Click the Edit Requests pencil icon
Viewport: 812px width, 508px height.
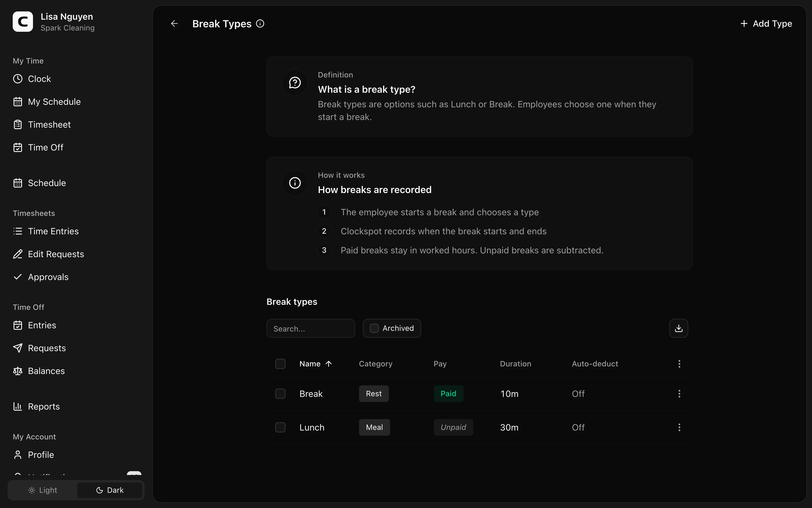click(x=18, y=254)
